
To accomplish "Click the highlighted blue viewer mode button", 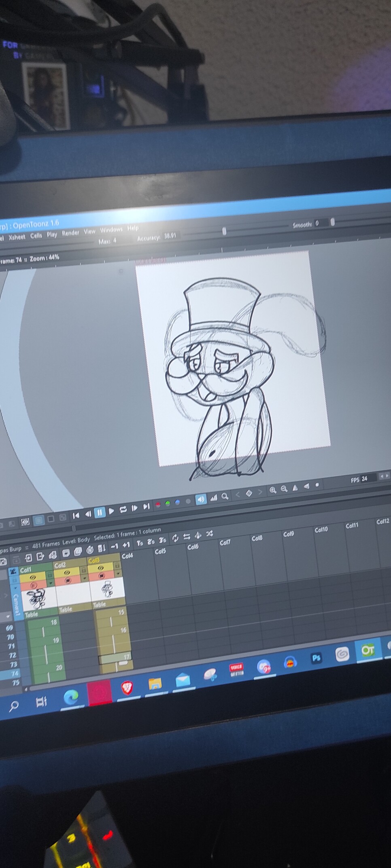I will [39, 520].
